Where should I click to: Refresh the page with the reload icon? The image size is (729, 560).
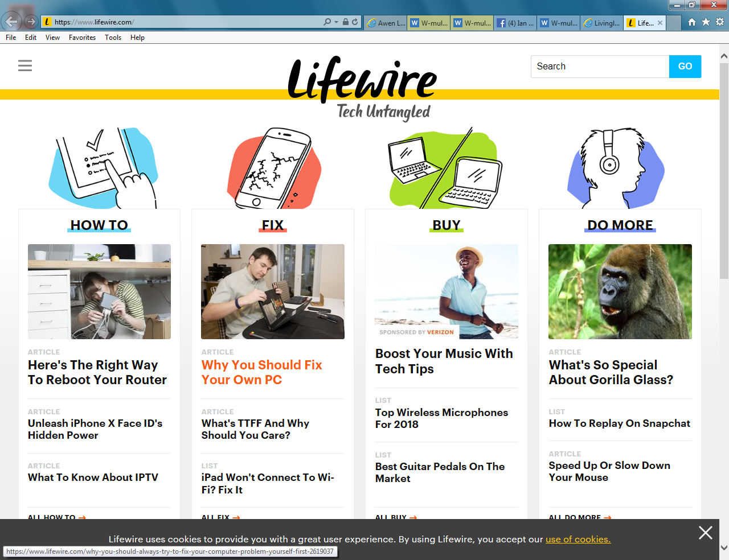pyautogui.click(x=355, y=22)
